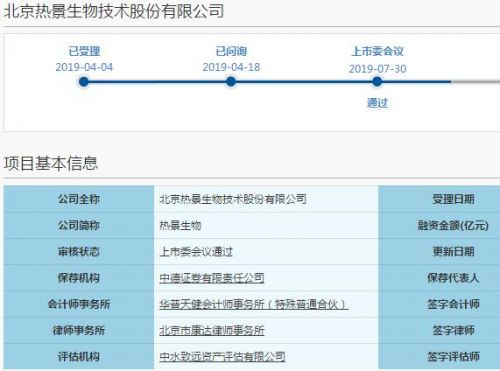Click the 会计师事务所 label cell
The width and height of the screenshot is (500, 371).
[79, 304]
